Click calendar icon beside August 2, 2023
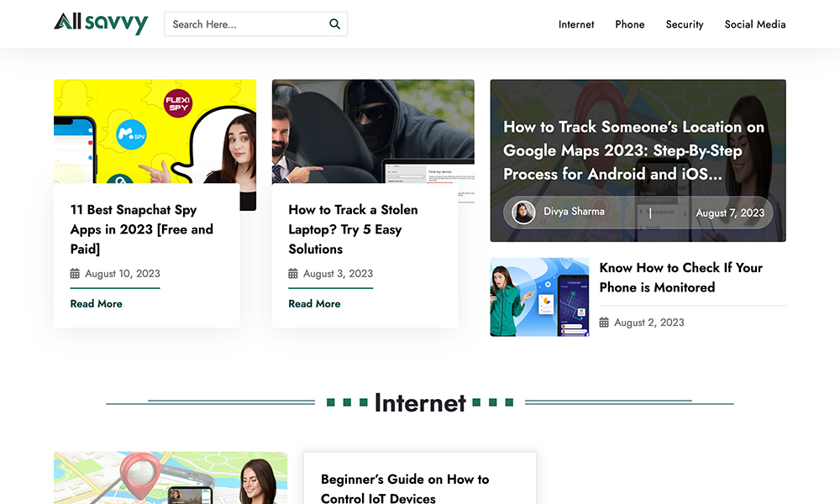 point(604,323)
